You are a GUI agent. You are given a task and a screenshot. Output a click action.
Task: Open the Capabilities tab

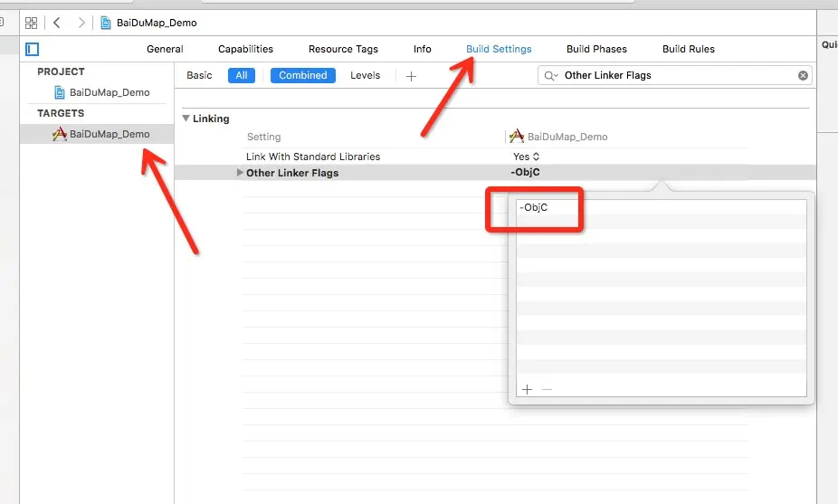(245, 49)
